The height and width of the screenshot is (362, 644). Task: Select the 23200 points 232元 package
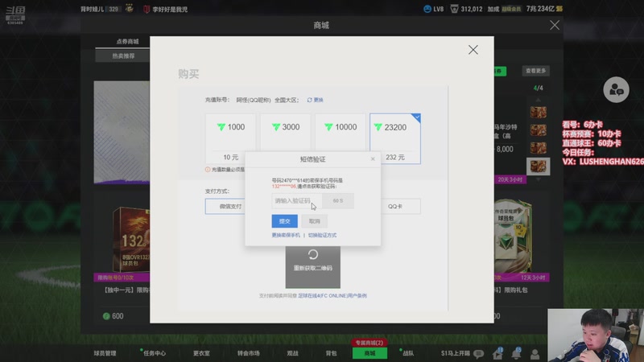pos(395,138)
